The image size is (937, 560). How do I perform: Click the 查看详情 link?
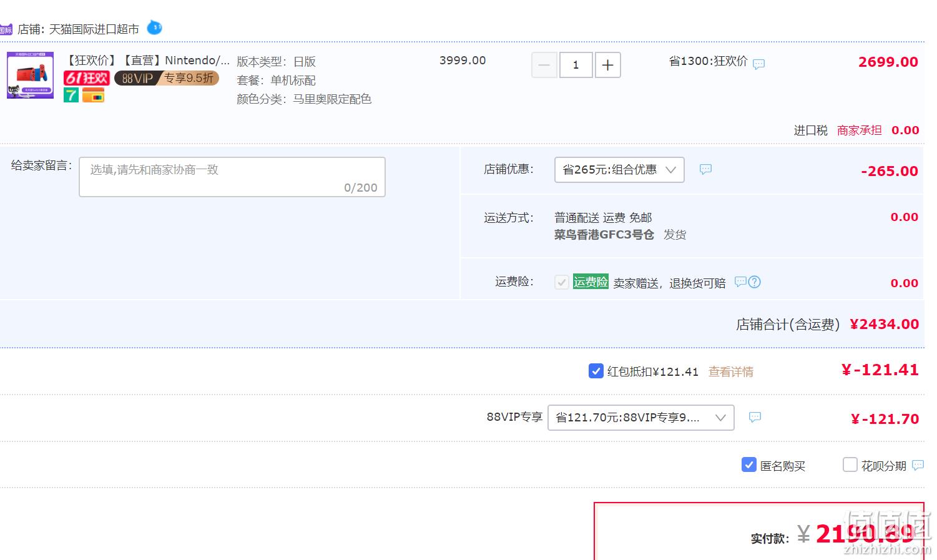point(731,371)
